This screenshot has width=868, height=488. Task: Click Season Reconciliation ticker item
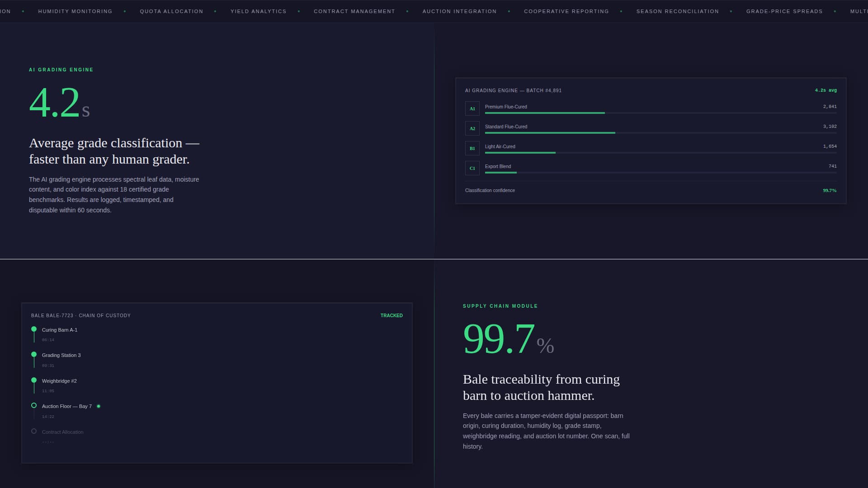(x=677, y=11)
